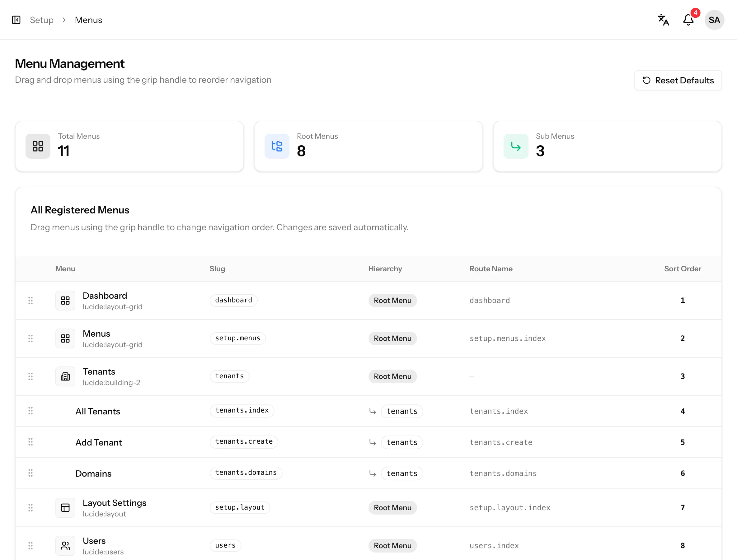The height and width of the screenshot is (560, 737).
Task: Grab the Layout Settings grip handle
Action: pyautogui.click(x=31, y=508)
